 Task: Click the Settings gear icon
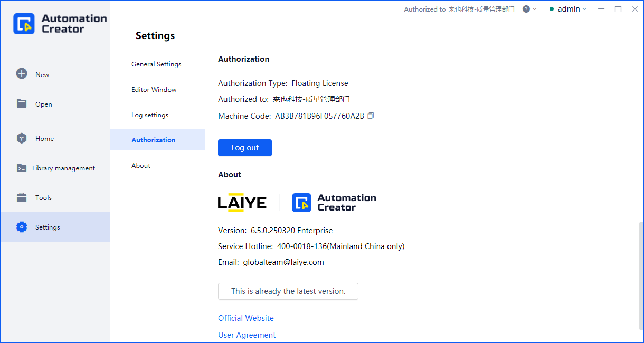coord(22,227)
